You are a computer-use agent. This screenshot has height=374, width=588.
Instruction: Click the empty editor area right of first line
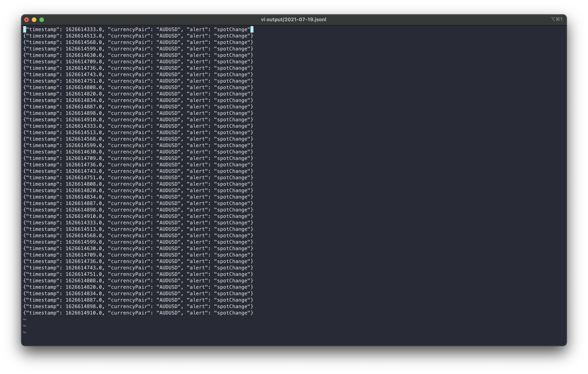(391, 30)
